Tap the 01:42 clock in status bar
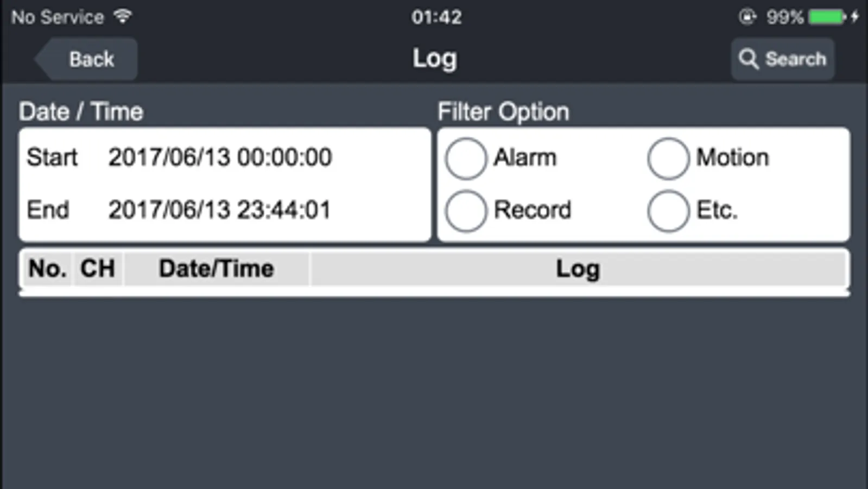The height and width of the screenshot is (489, 868). pos(436,17)
